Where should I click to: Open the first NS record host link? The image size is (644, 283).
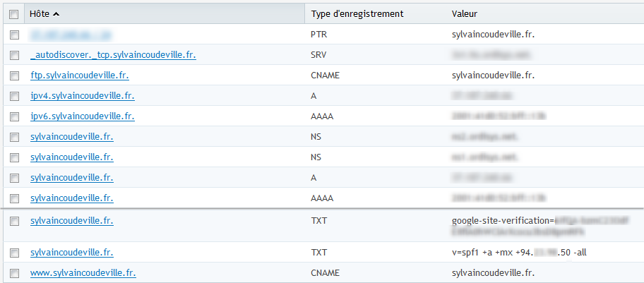72,137
